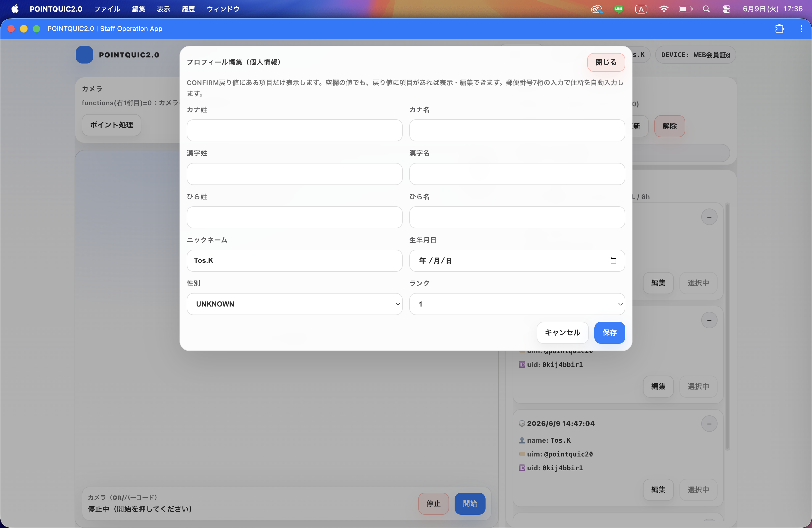Click the DEVICE: WEB会員証@ badge
This screenshot has height=528, width=812.
click(695, 55)
